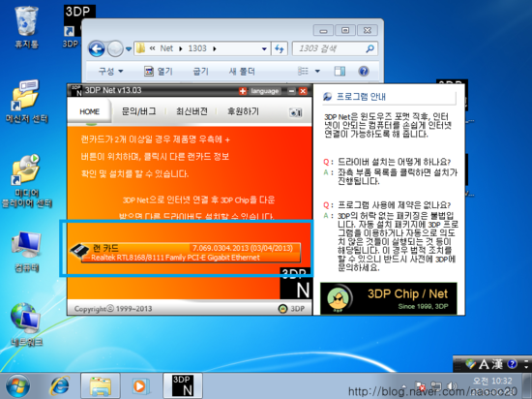532x399 pixels.
Task: Click the 랜 카드 driver entry
Action: tap(191, 253)
